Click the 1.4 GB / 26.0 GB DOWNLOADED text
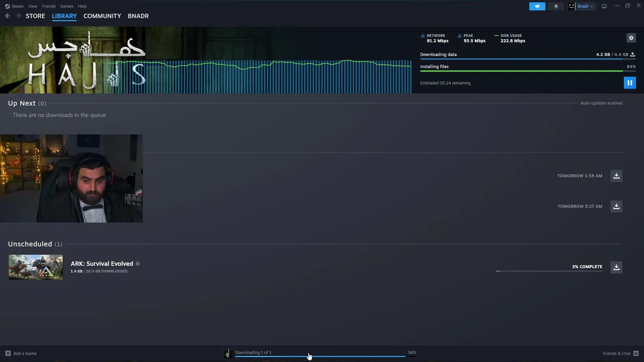Image resolution: width=644 pixels, height=362 pixels. 99,271
